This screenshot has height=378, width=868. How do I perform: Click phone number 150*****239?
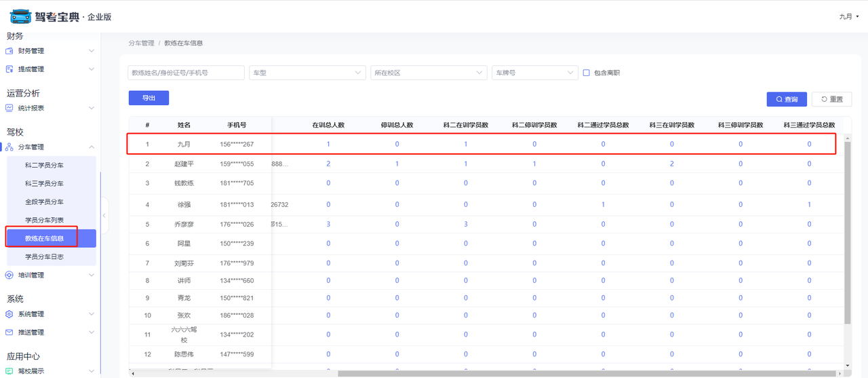pos(237,244)
